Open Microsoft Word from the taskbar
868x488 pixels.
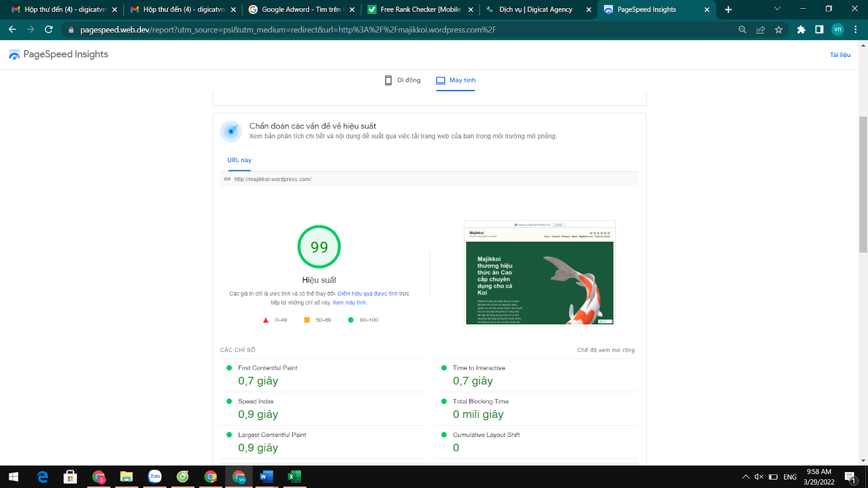click(x=266, y=477)
